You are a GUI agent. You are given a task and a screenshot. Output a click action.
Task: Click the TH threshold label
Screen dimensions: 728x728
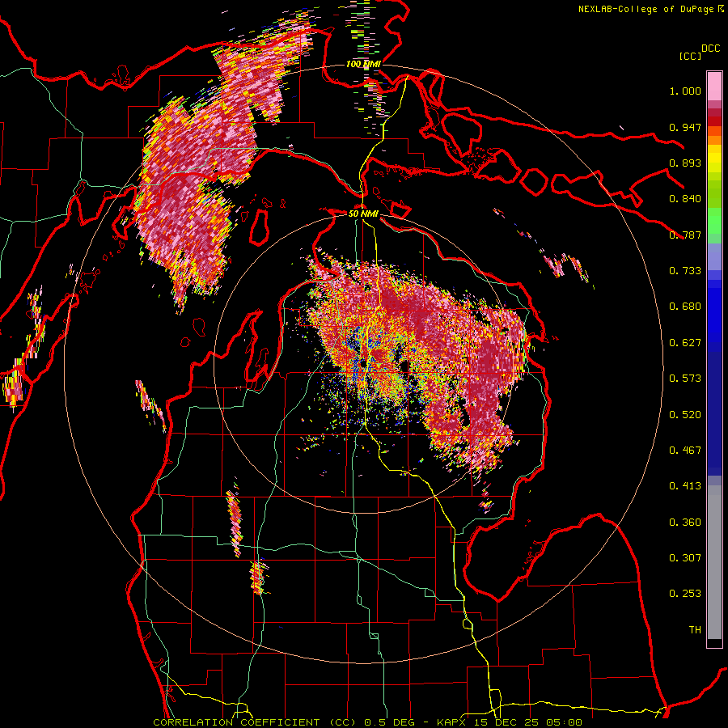coord(695,630)
